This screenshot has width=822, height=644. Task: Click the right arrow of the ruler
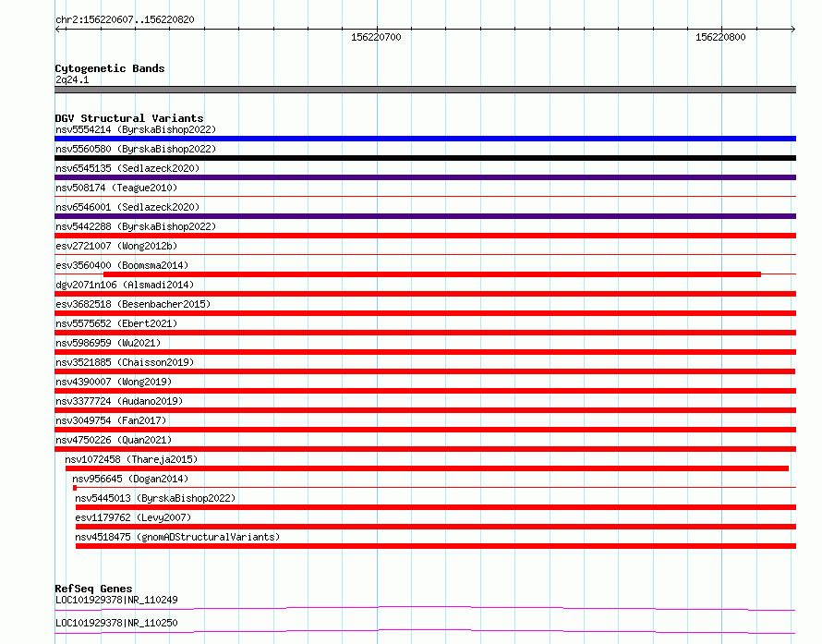tap(792, 29)
